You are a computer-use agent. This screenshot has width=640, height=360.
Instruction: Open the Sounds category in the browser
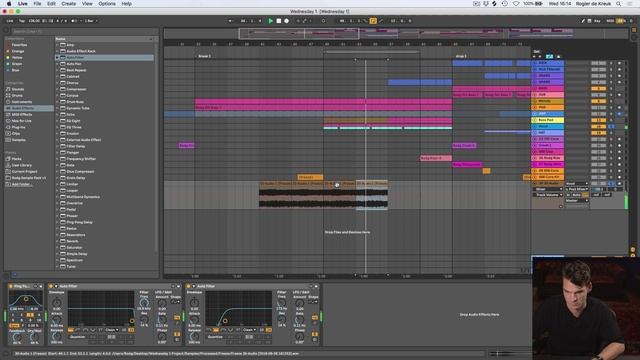click(18, 89)
